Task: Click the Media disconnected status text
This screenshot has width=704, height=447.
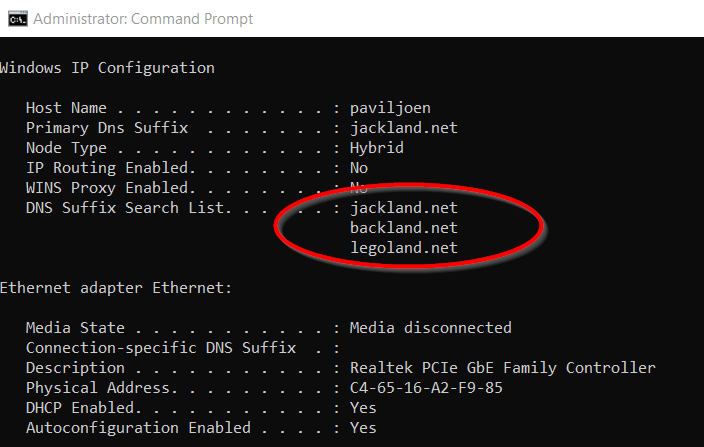Action: point(430,328)
